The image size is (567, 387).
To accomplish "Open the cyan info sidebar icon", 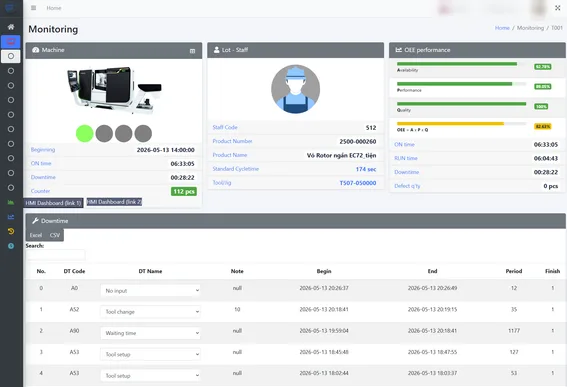I will click(11, 246).
